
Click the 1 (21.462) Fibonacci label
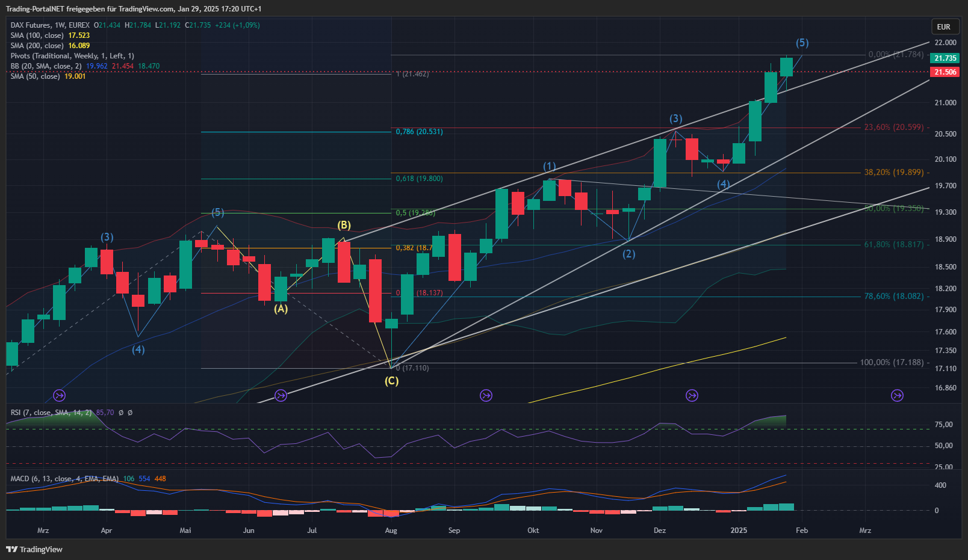pos(412,74)
